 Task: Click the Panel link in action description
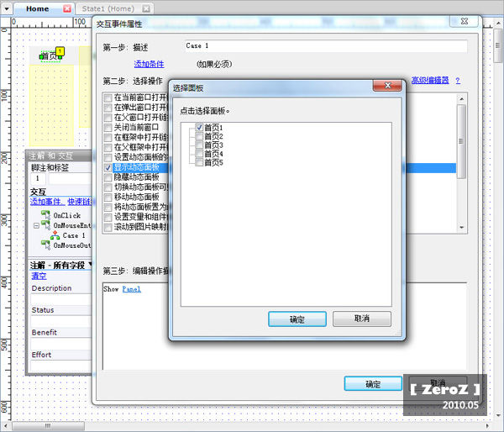coord(132,289)
